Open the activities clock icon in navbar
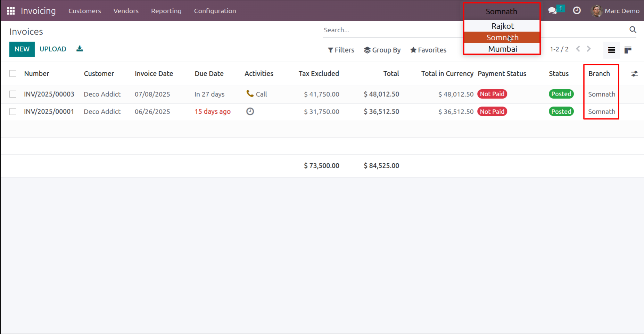Image resolution: width=644 pixels, height=334 pixels. [x=577, y=10]
